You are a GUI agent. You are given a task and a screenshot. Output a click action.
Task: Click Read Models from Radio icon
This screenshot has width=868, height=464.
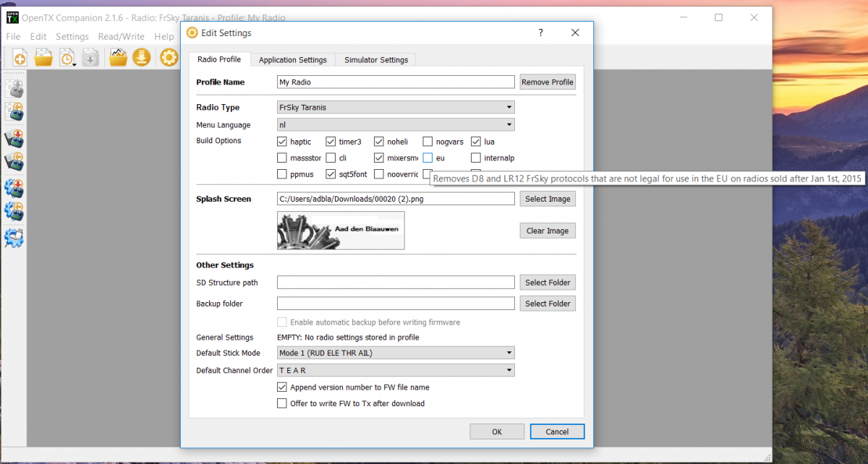click(x=14, y=111)
